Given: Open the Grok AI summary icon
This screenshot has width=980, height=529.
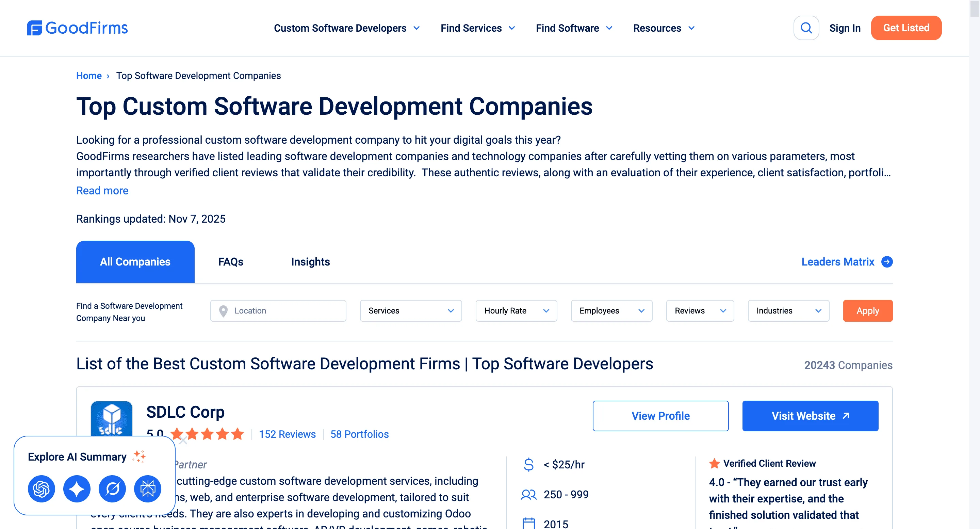Looking at the screenshot, I should [x=112, y=488].
